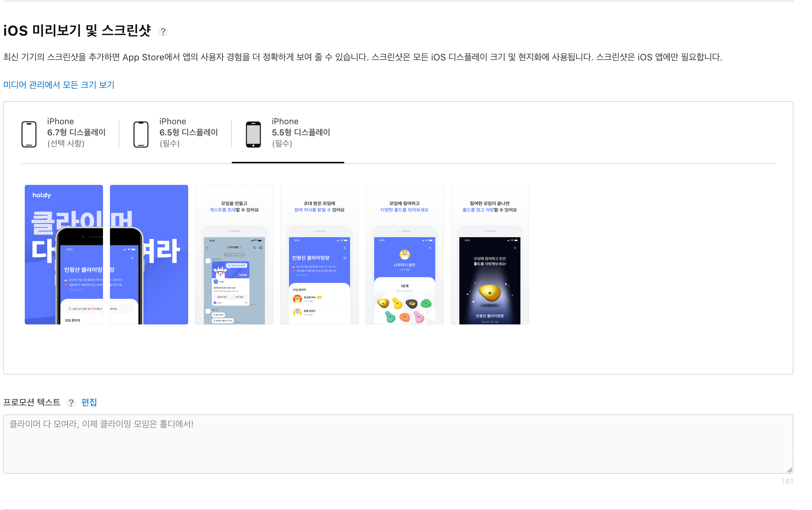Select iPhone 5.5형 디스플레이 tab label
The image size is (812, 510).
pyautogui.click(x=301, y=133)
